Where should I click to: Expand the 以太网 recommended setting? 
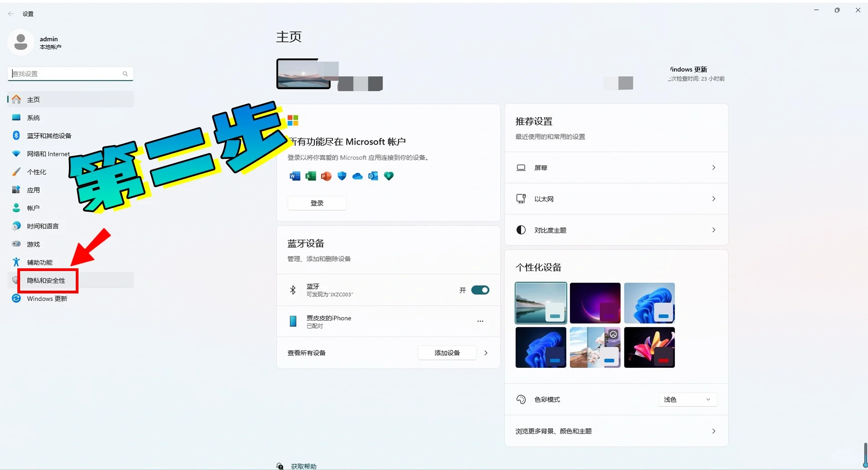coord(616,198)
